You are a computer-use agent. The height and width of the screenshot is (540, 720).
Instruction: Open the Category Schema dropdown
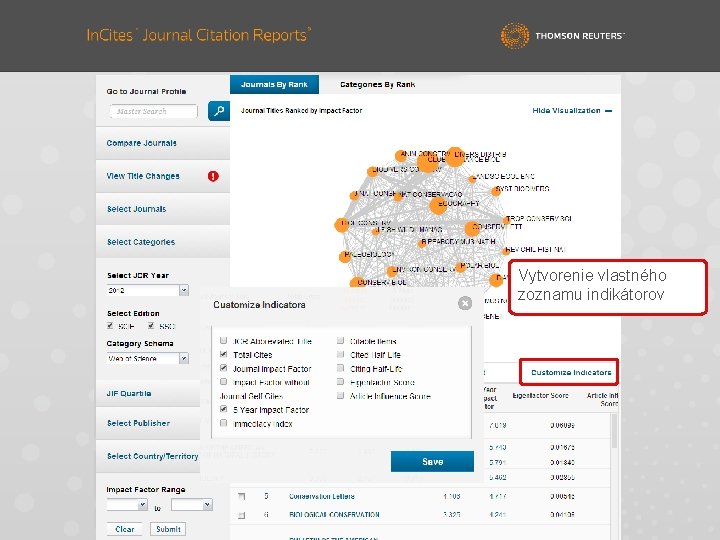coord(184,358)
